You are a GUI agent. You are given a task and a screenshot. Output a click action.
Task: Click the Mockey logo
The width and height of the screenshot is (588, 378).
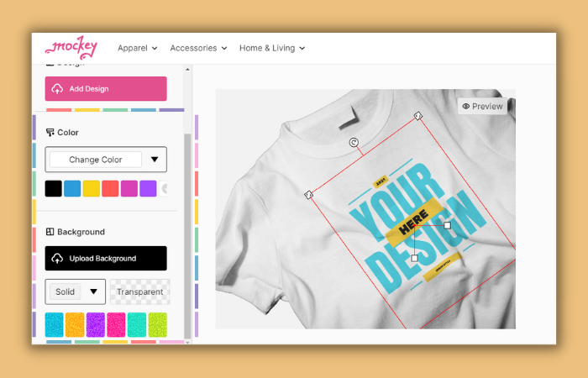(x=71, y=48)
